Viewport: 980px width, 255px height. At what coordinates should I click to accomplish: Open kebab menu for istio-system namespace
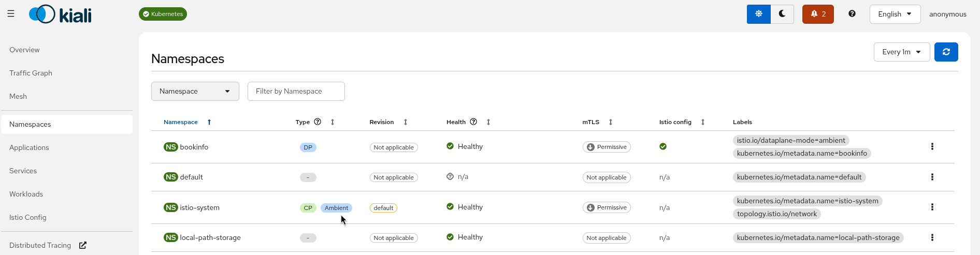pos(932,207)
